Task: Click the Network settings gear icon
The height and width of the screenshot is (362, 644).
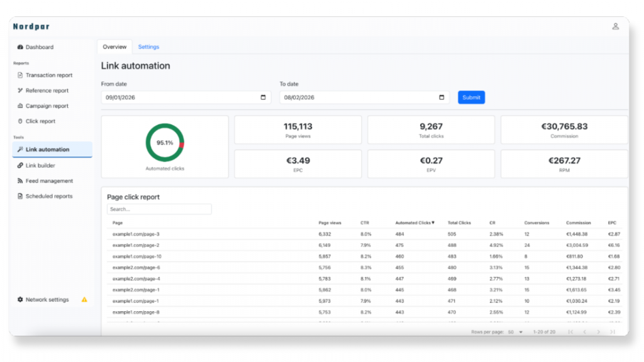Action: point(20,300)
